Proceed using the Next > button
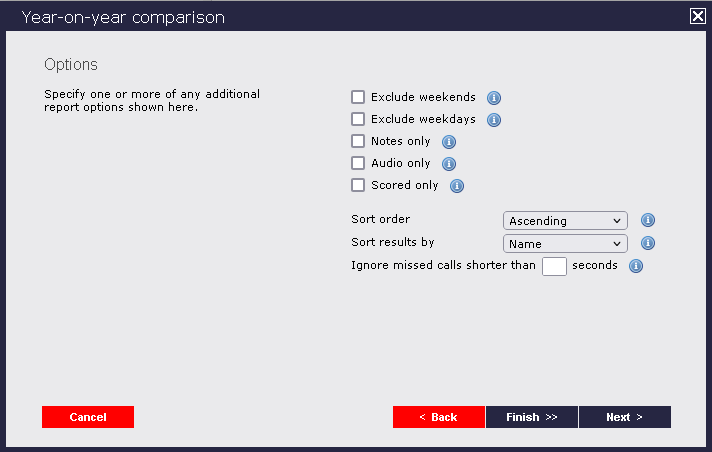The image size is (712, 452). click(624, 417)
